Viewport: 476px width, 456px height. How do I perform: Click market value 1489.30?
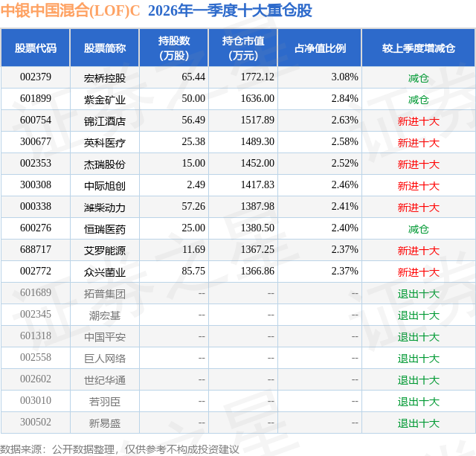(x=257, y=141)
